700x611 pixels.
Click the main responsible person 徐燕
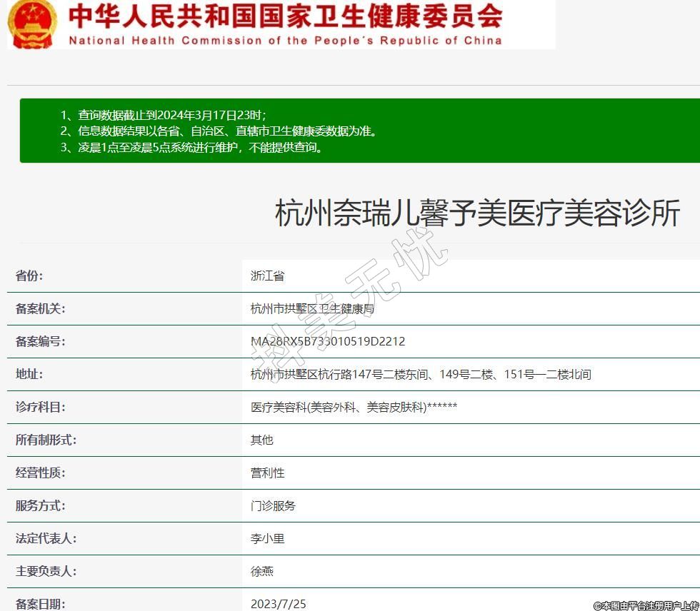pyautogui.click(x=261, y=571)
